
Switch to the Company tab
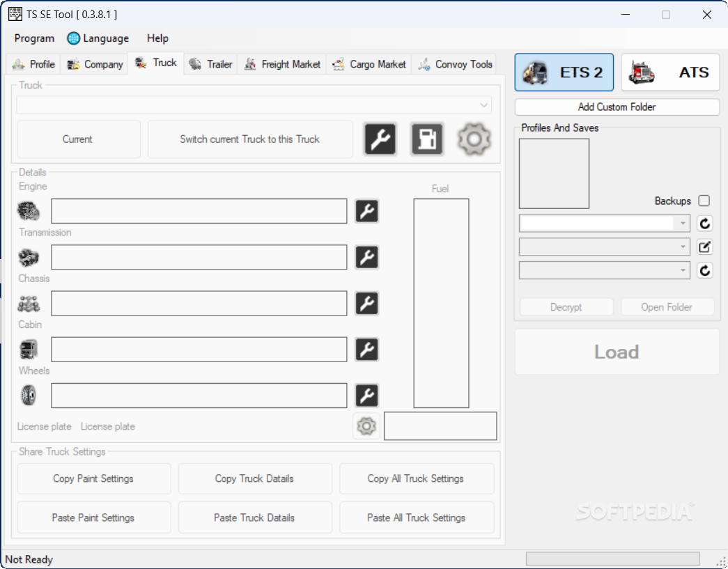(94, 64)
